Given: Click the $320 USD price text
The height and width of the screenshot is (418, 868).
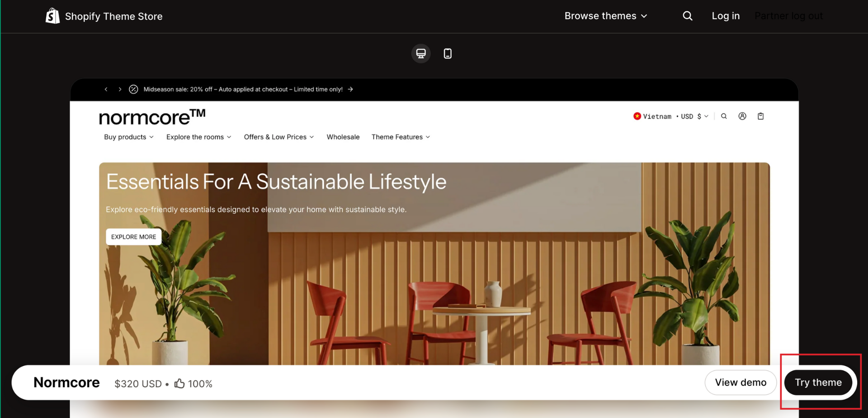Looking at the screenshot, I should click(x=138, y=384).
